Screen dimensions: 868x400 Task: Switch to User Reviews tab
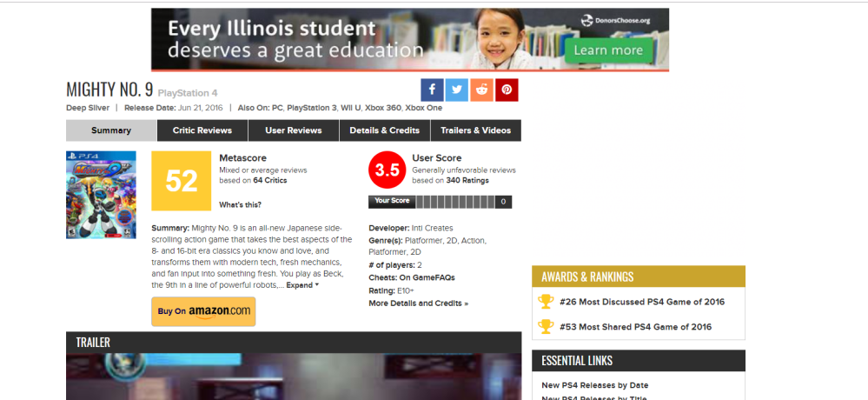point(294,130)
